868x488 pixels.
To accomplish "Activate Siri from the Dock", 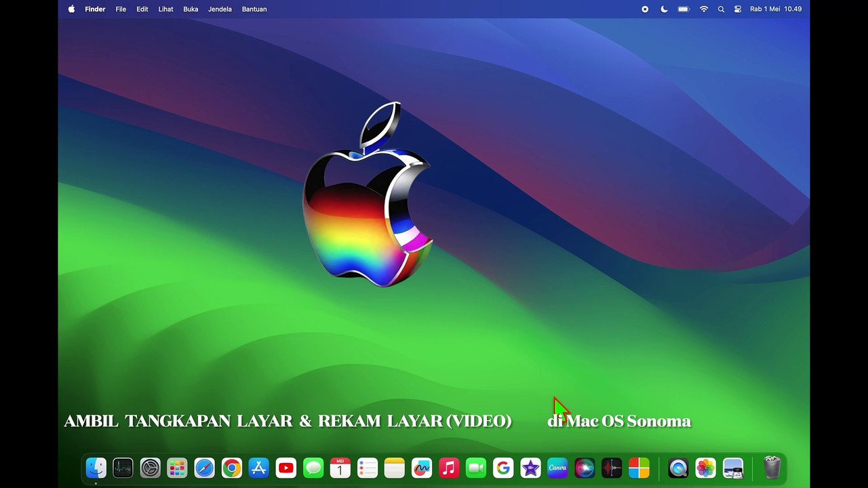I will click(x=584, y=468).
